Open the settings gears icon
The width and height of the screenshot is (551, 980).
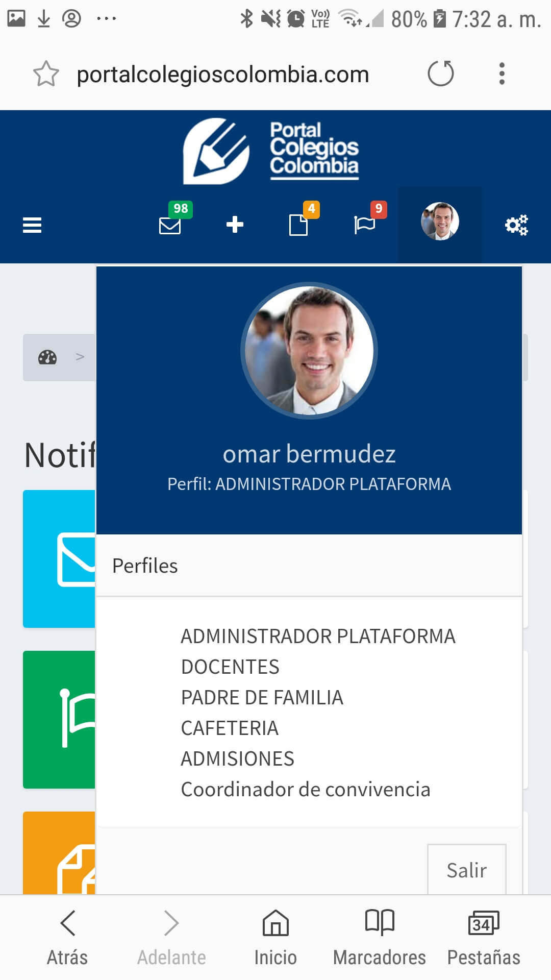tap(516, 225)
